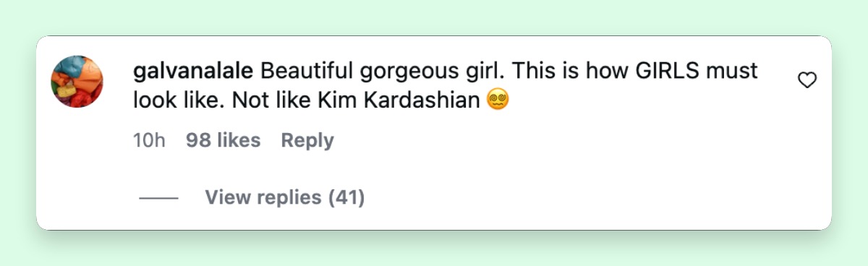This screenshot has width=868, height=266.
Task: Click the (41) reply count
Action: pos(346,197)
